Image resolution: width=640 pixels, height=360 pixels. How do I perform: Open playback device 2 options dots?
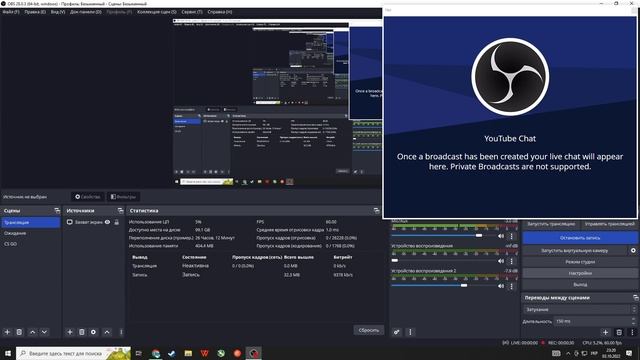coord(511,286)
